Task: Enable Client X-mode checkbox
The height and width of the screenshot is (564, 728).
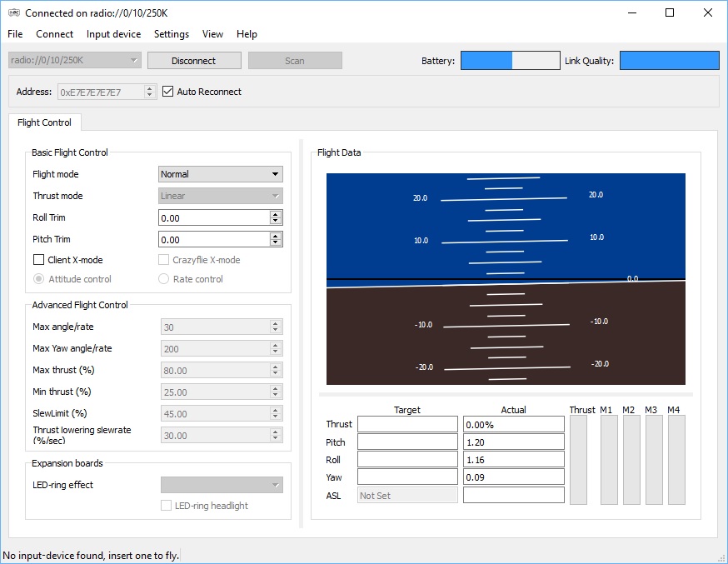Action: (x=38, y=260)
